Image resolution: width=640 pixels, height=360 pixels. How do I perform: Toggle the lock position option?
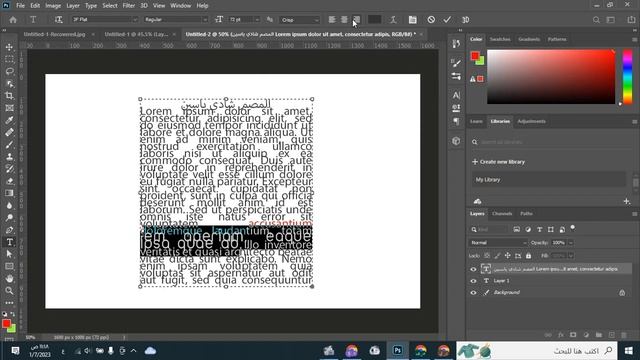tap(507, 256)
